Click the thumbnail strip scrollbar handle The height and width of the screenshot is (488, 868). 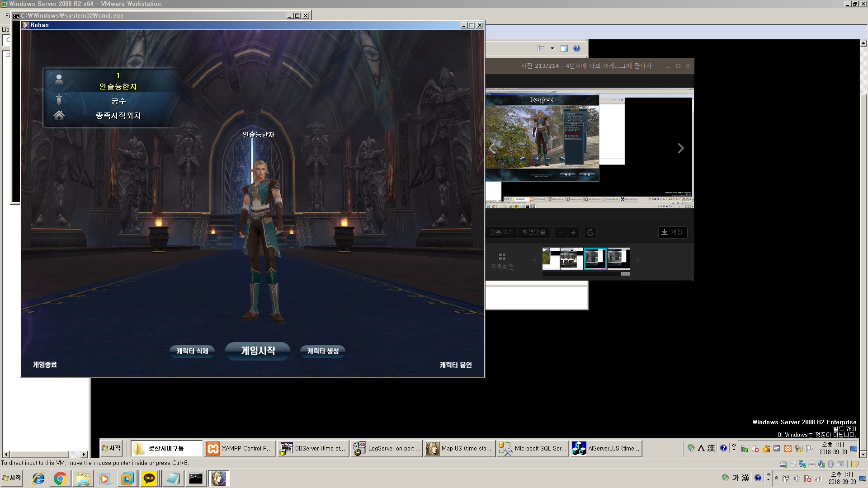tap(625, 274)
